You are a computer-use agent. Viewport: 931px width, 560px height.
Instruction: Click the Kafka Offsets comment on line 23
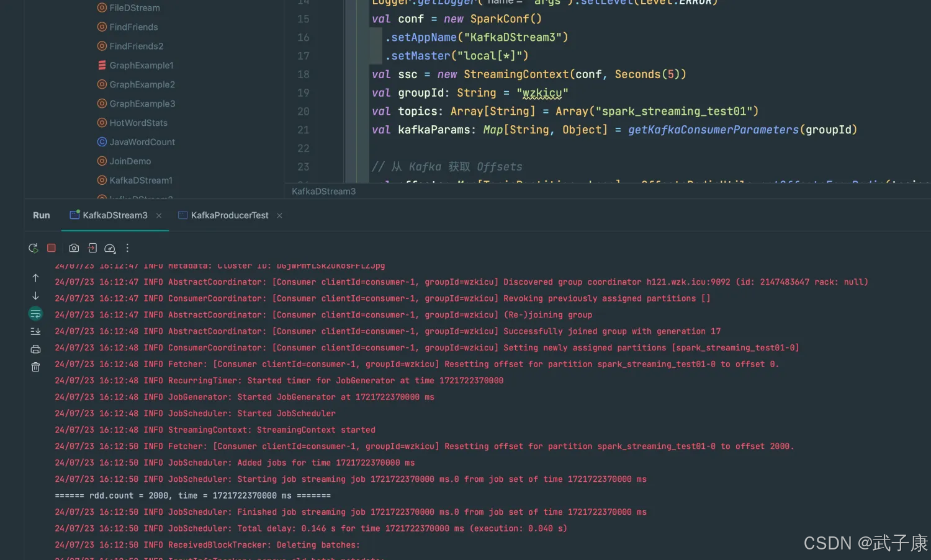447,167
